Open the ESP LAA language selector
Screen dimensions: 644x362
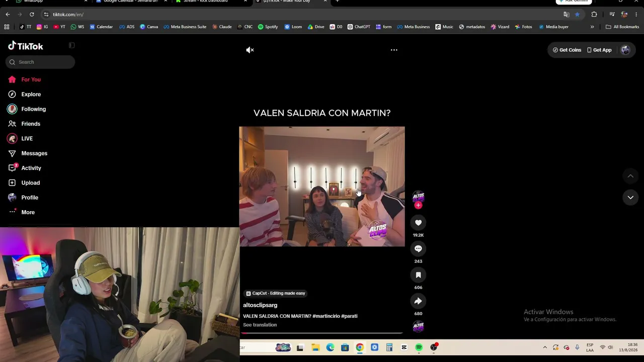[590, 347]
